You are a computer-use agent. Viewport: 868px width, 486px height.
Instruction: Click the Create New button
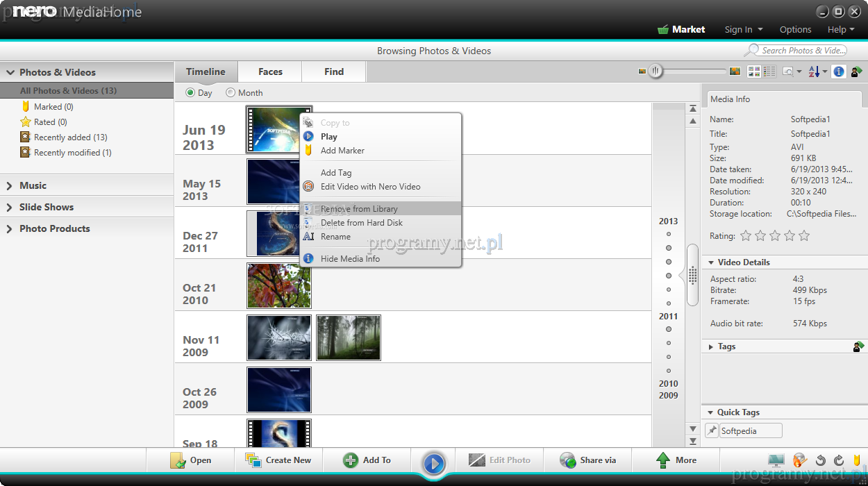click(x=278, y=460)
